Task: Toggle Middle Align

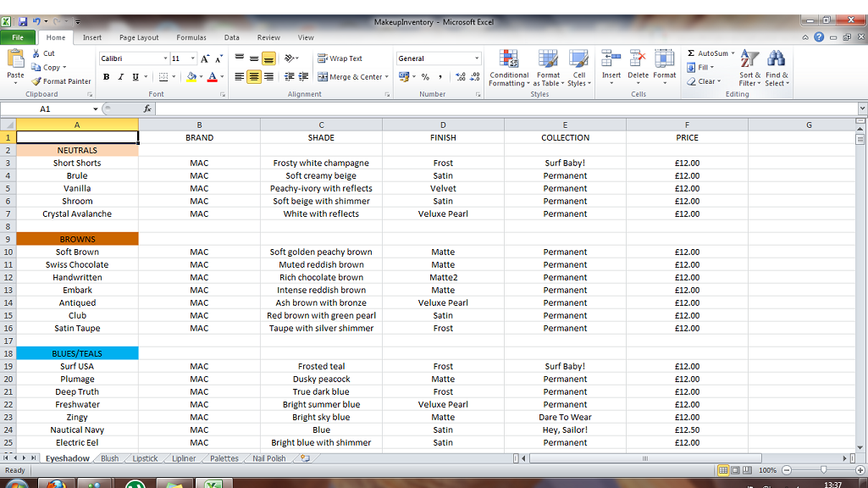Action: 253,58
